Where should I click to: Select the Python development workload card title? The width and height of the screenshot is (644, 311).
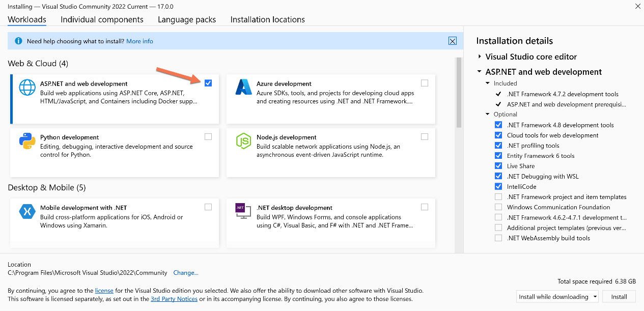tap(70, 137)
